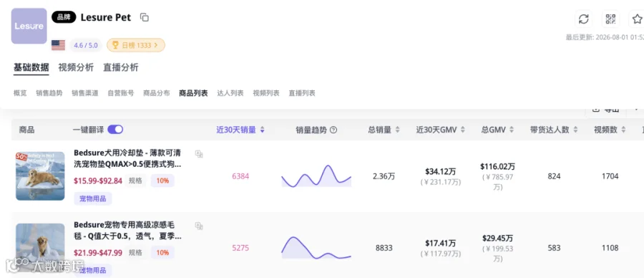Open the 达人列表 sub-tab
The height and width of the screenshot is (278, 644).
[230, 93]
